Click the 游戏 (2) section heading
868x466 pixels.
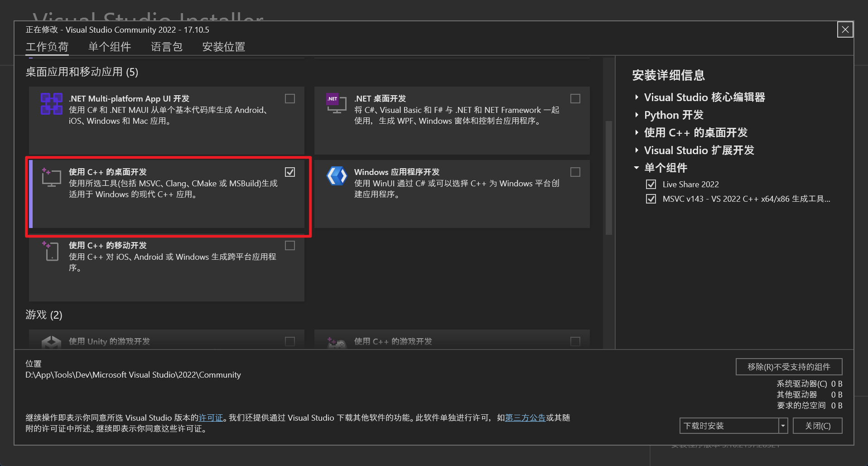(x=44, y=315)
